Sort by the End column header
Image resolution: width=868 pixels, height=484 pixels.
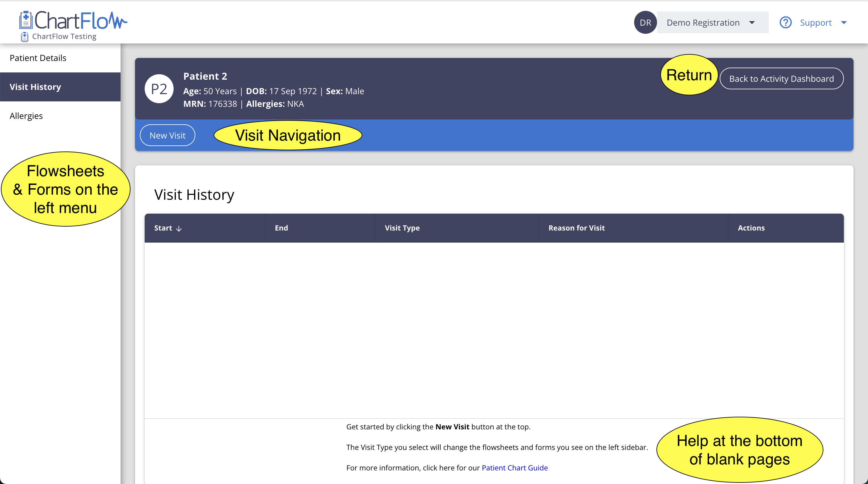pos(281,228)
